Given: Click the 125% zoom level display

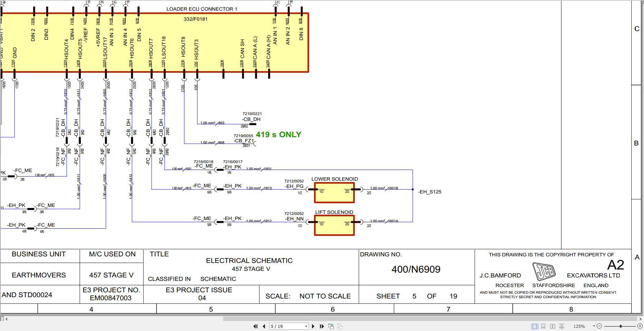Looking at the screenshot, I should (x=579, y=326).
